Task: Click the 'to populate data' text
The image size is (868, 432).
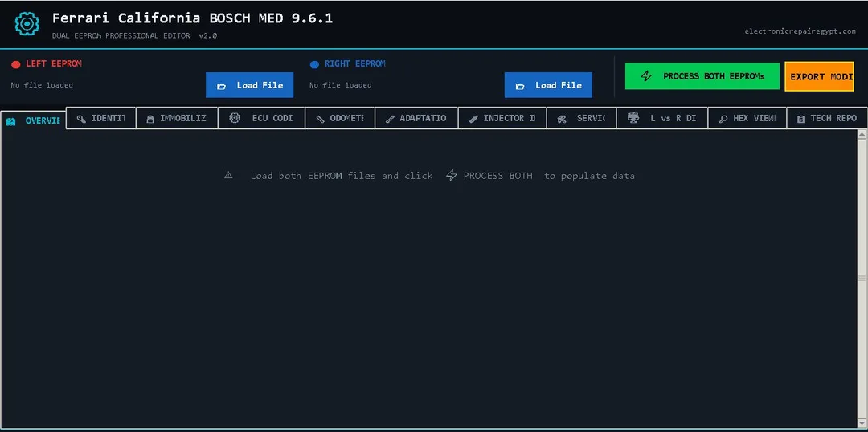Action: coord(590,176)
